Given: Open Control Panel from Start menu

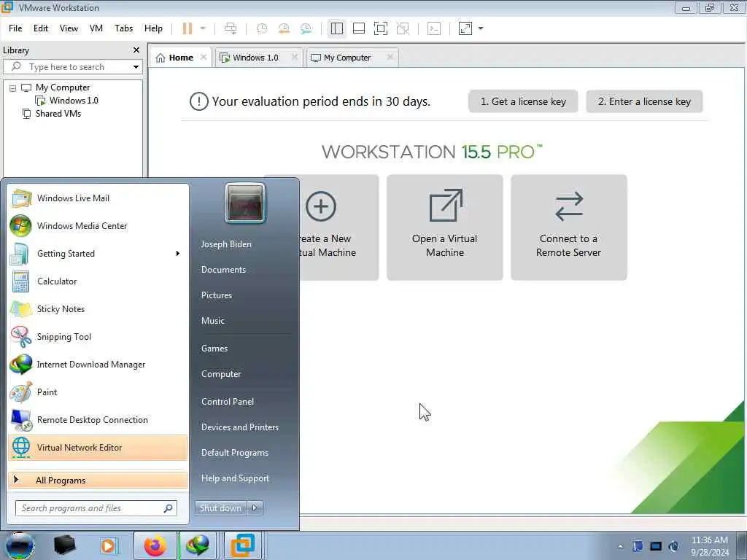Looking at the screenshot, I should coord(228,402).
